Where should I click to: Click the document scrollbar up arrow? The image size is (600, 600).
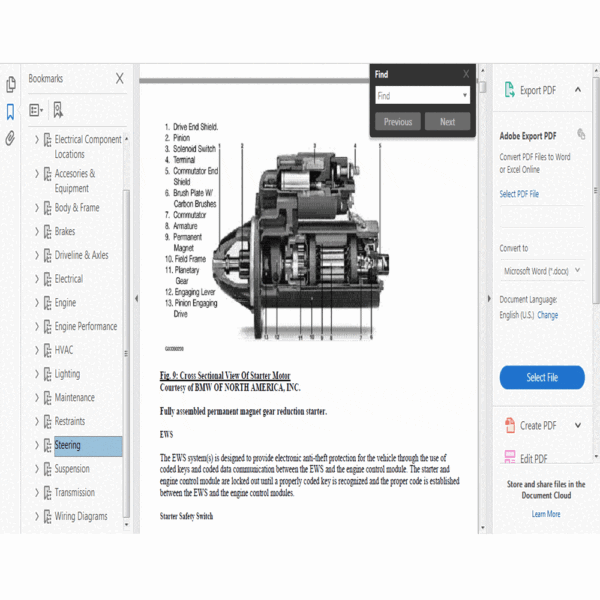coord(482,70)
